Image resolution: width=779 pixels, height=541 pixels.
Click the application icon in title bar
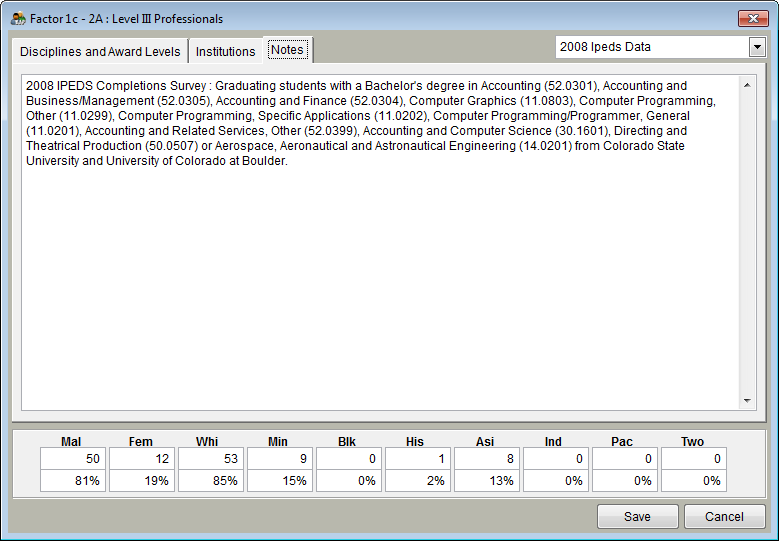click(18, 19)
